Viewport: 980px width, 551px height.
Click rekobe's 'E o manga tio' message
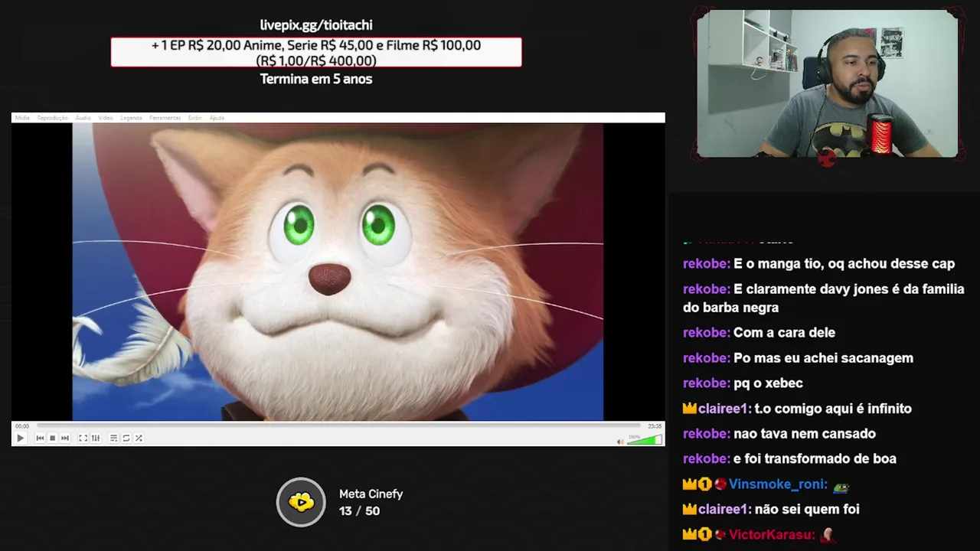click(818, 264)
